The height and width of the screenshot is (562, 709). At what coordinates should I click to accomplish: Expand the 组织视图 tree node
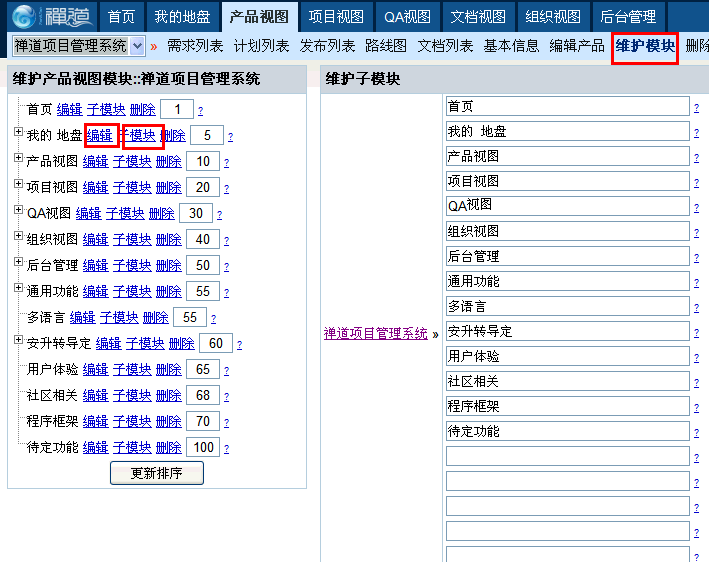tap(18, 236)
